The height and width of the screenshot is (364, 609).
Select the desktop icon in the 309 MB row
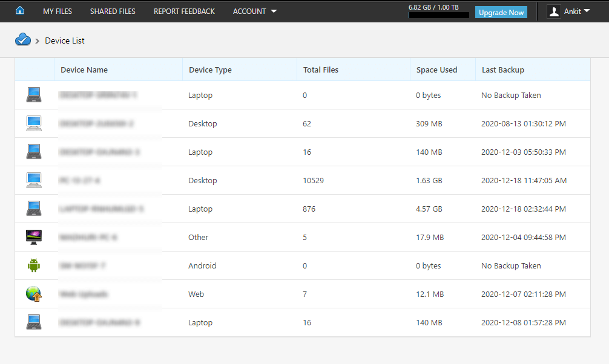(34, 123)
